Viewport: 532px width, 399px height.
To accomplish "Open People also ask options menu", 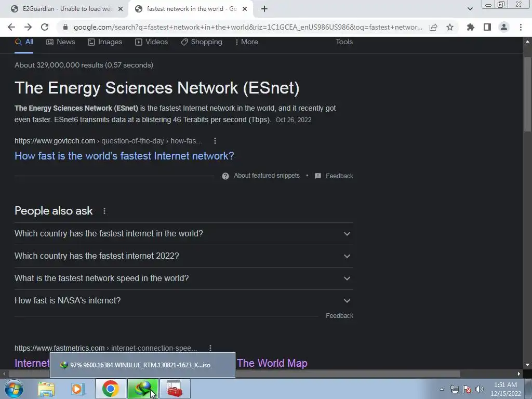I will 104,211.
